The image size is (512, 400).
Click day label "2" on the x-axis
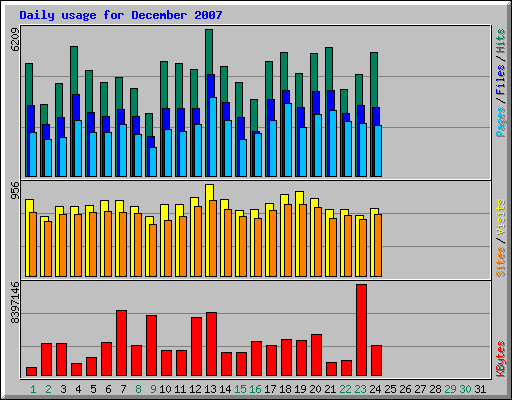tap(48, 389)
